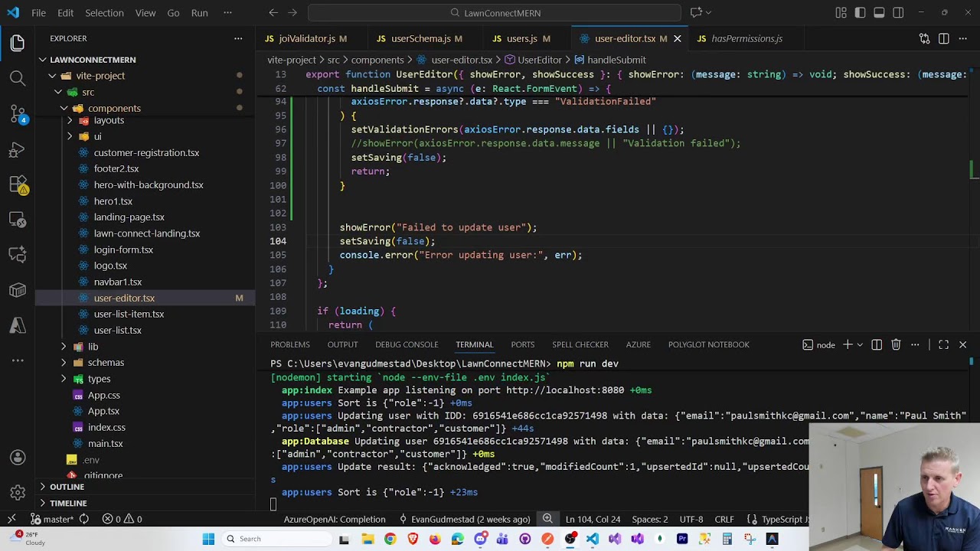
Task: Open the Search view in activity bar
Action: pos(18,78)
